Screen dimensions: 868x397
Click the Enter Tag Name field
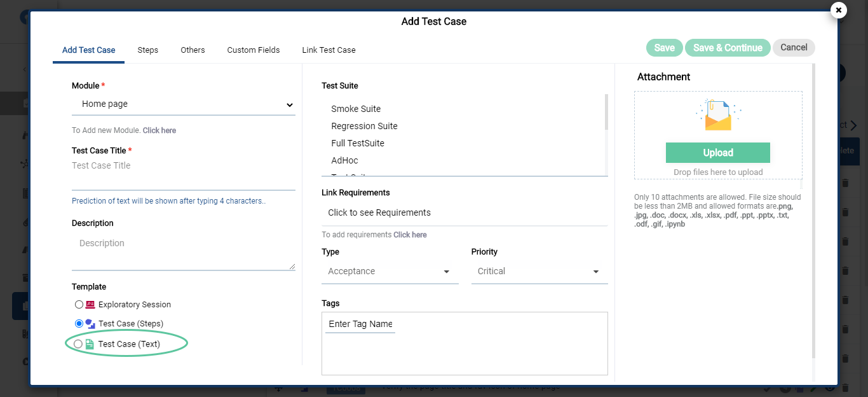360,324
